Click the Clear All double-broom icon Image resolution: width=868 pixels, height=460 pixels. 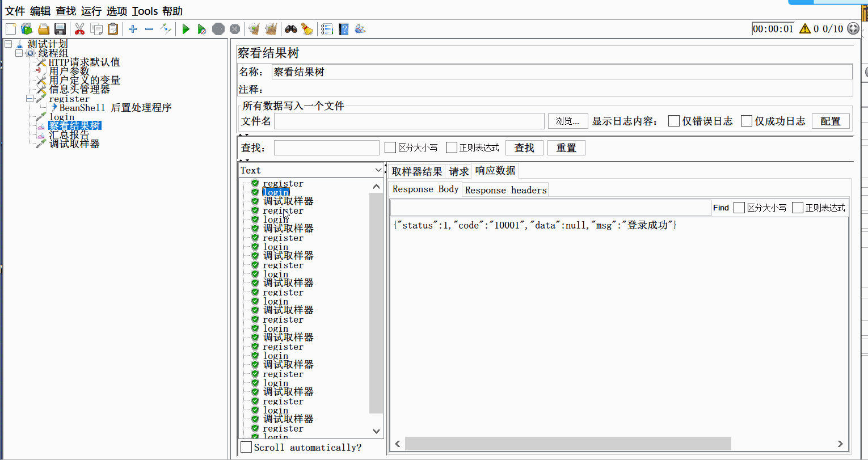click(271, 29)
